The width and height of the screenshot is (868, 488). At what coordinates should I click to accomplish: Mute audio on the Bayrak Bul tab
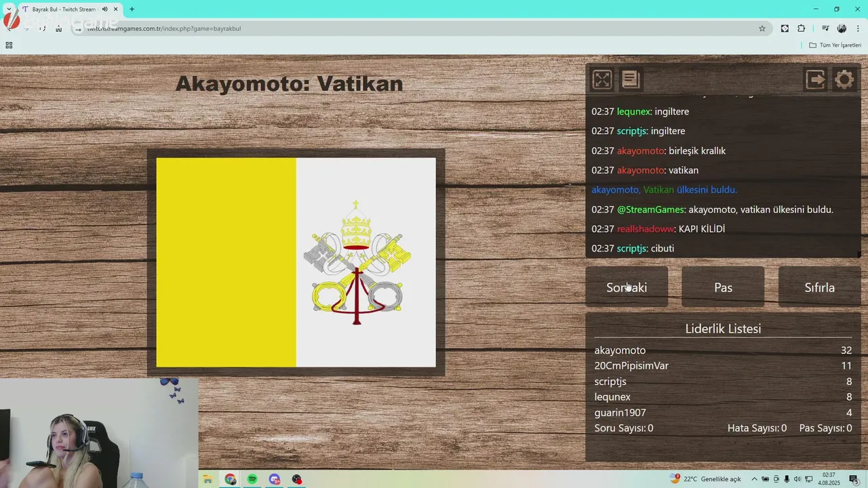[104, 9]
